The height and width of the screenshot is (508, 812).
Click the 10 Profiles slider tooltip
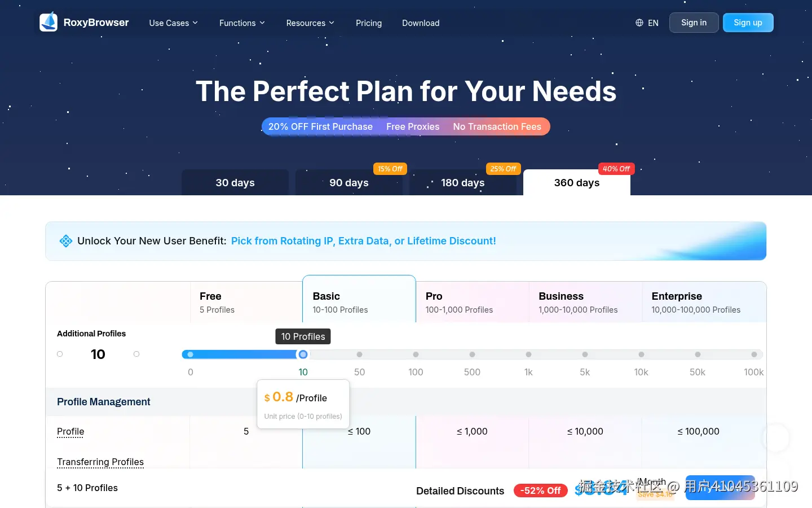(x=303, y=336)
